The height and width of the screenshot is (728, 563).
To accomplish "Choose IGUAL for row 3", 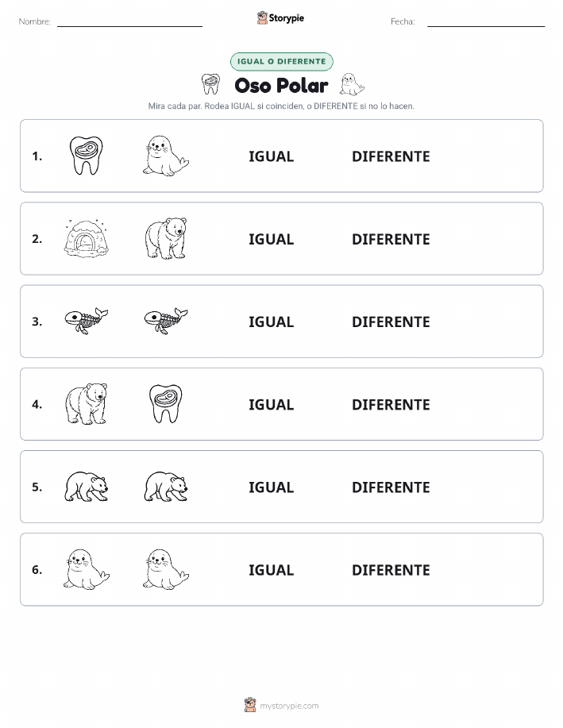I will tap(272, 322).
